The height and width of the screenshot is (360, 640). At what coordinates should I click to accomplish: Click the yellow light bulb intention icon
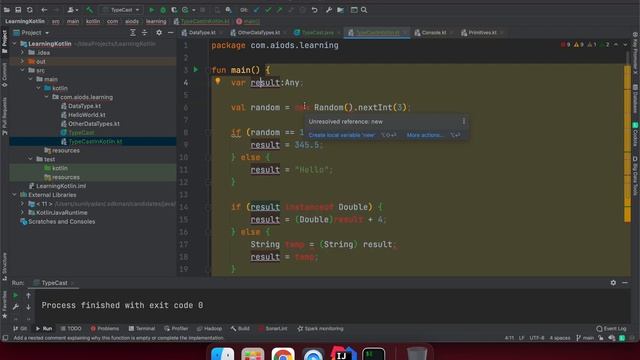pyautogui.click(x=218, y=82)
